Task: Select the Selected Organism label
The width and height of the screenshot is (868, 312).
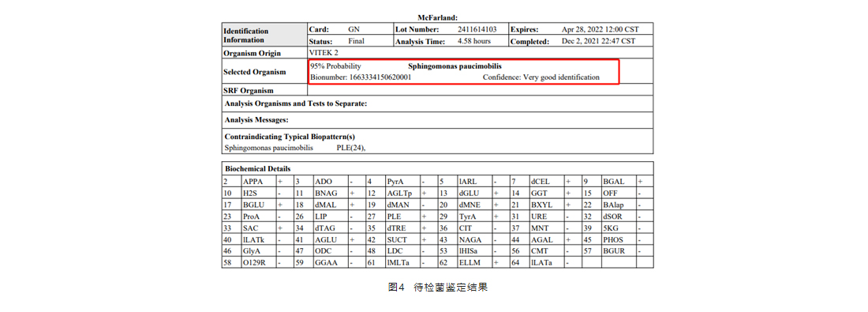Action: 255,72
